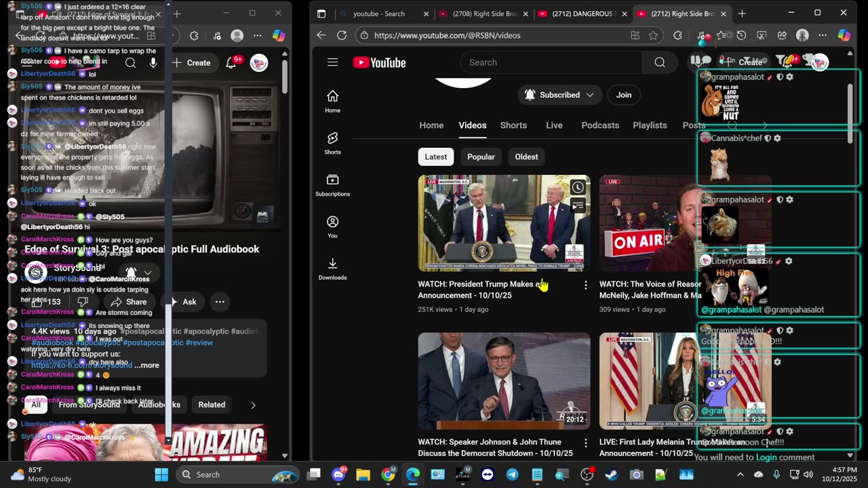Open the right browser Settings and more menu
The width and height of the screenshot is (868, 488).
click(x=822, y=35)
